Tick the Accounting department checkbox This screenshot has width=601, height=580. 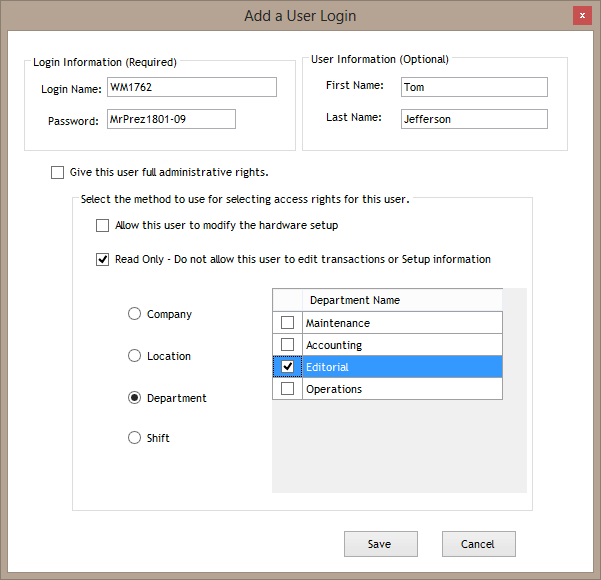pyautogui.click(x=288, y=345)
